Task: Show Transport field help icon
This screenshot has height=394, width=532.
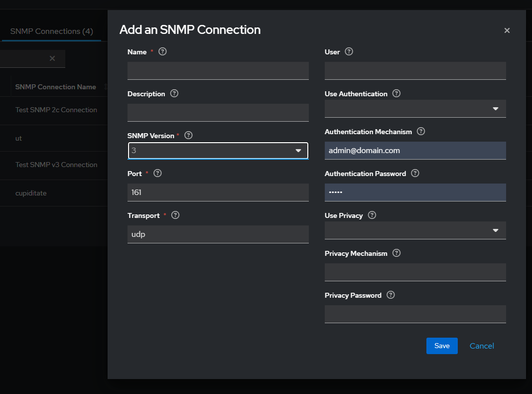Action: coord(175,215)
